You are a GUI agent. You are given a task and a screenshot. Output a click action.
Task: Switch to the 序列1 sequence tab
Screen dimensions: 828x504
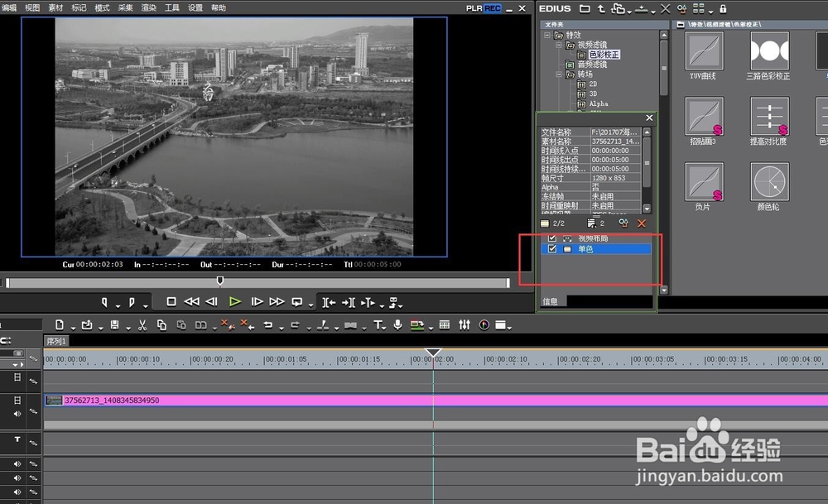coord(56,342)
